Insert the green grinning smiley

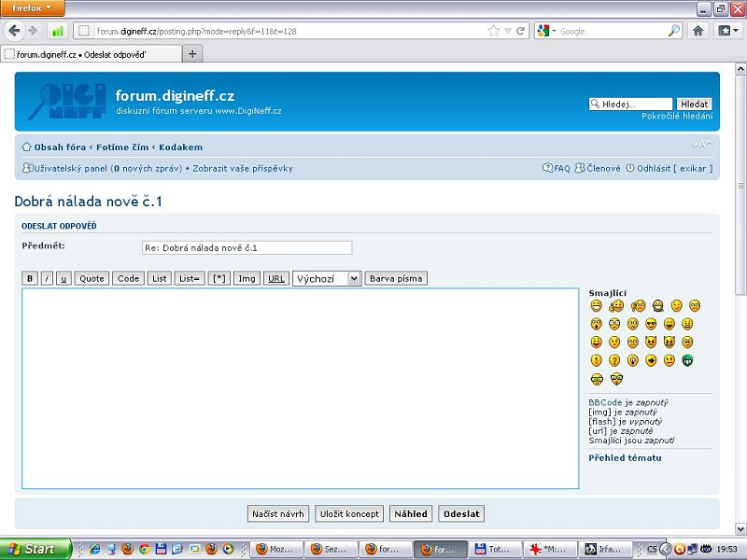687,360
